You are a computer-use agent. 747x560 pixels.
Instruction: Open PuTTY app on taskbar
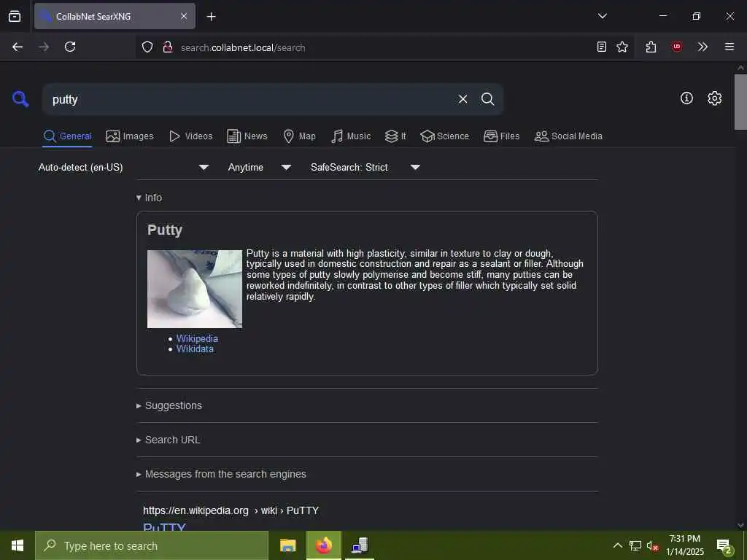click(x=360, y=545)
